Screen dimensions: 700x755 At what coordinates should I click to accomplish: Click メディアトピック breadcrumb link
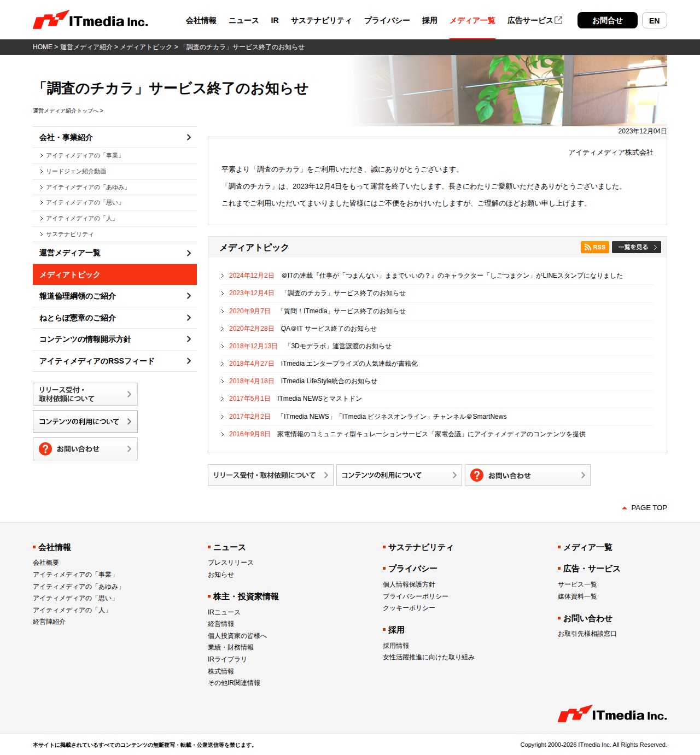pyautogui.click(x=146, y=47)
